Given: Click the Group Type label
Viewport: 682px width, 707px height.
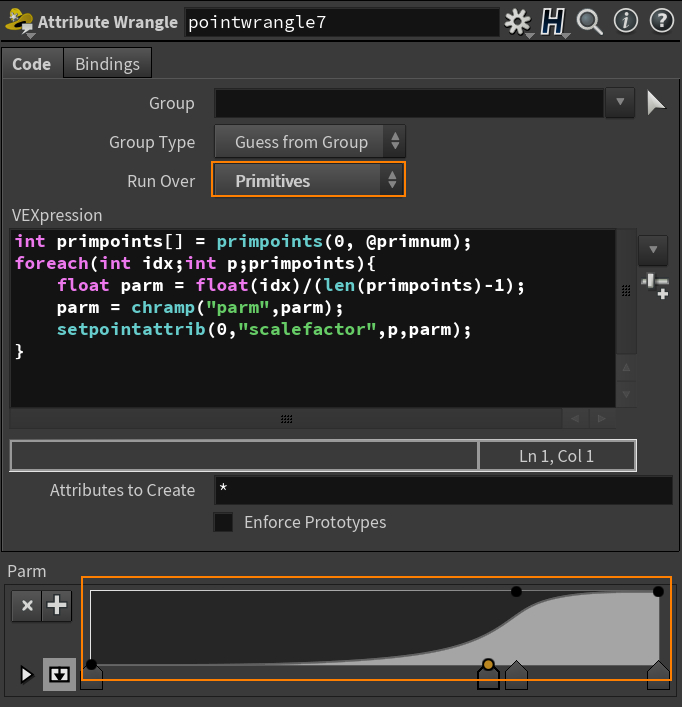Looking at the screenshot, I should [152, 142].
